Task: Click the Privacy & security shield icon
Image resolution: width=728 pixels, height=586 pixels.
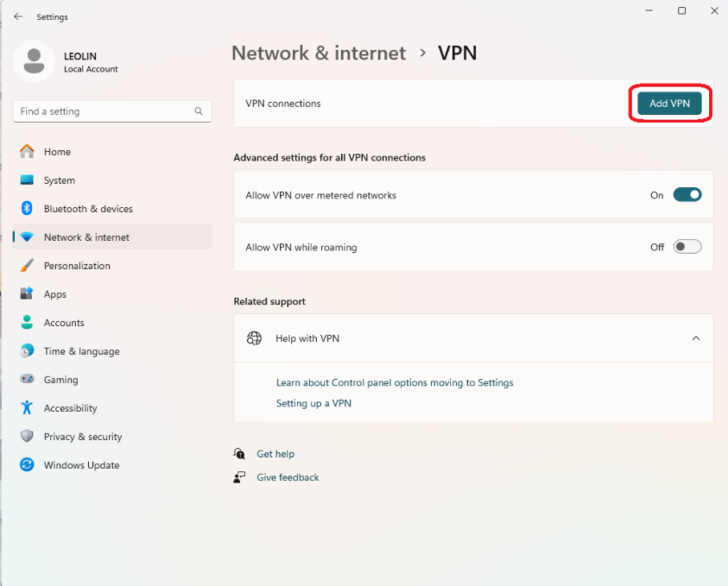Action: pyautogui.click(x=27, y=436)
